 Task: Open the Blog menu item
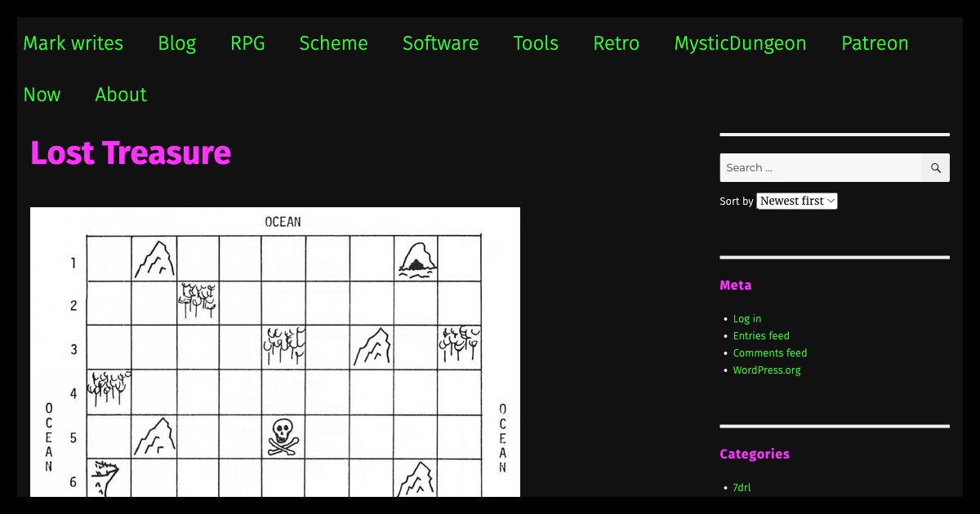176,43
